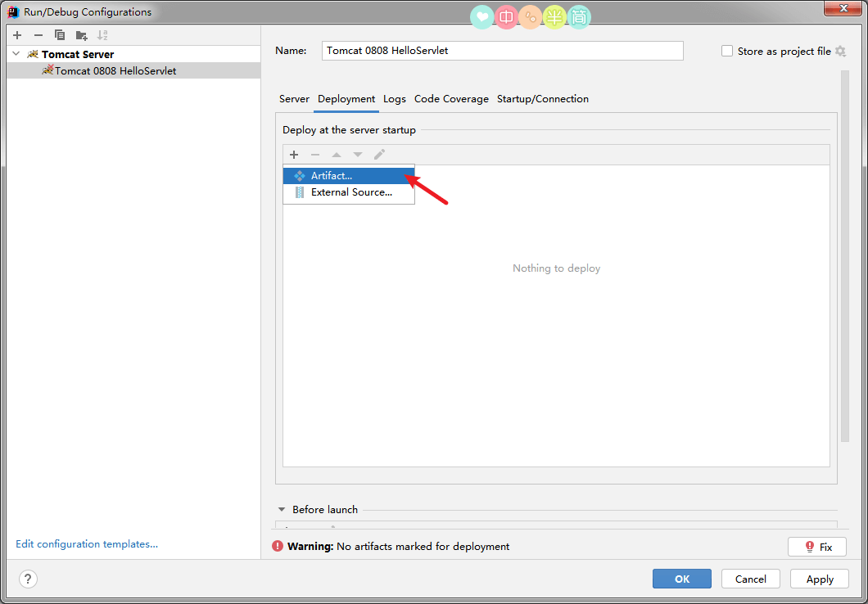Viewport: 868px width, 604px height.
Task: Confirm with the OK button
Action: 682,579
